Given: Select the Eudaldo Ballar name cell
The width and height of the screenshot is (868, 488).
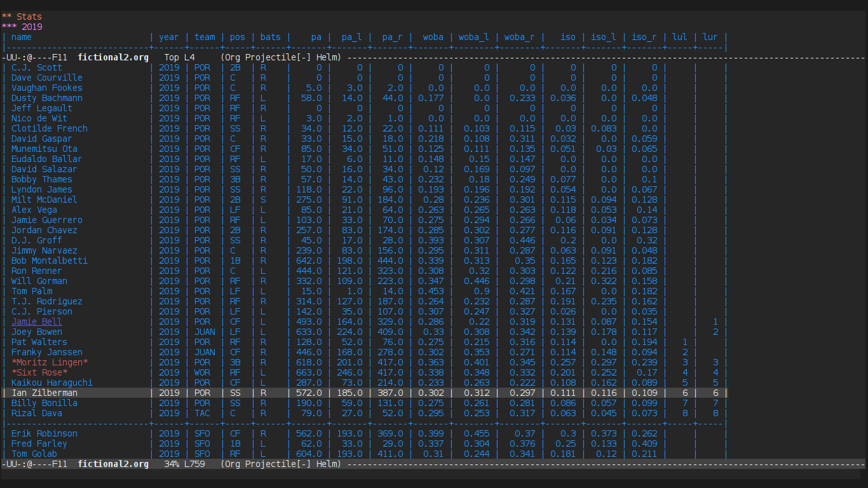Looking at the screenshot, I should click(47, 159).
